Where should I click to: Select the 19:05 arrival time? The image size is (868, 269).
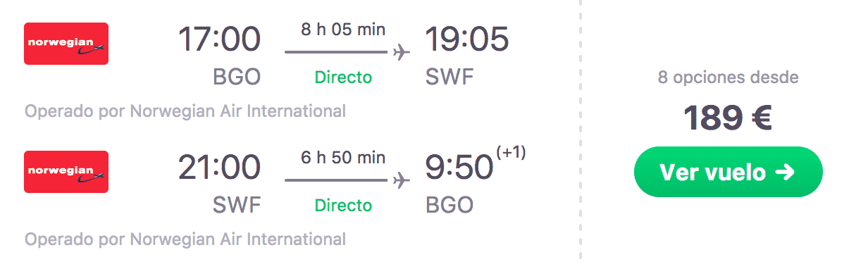click(x=467, y=40)
